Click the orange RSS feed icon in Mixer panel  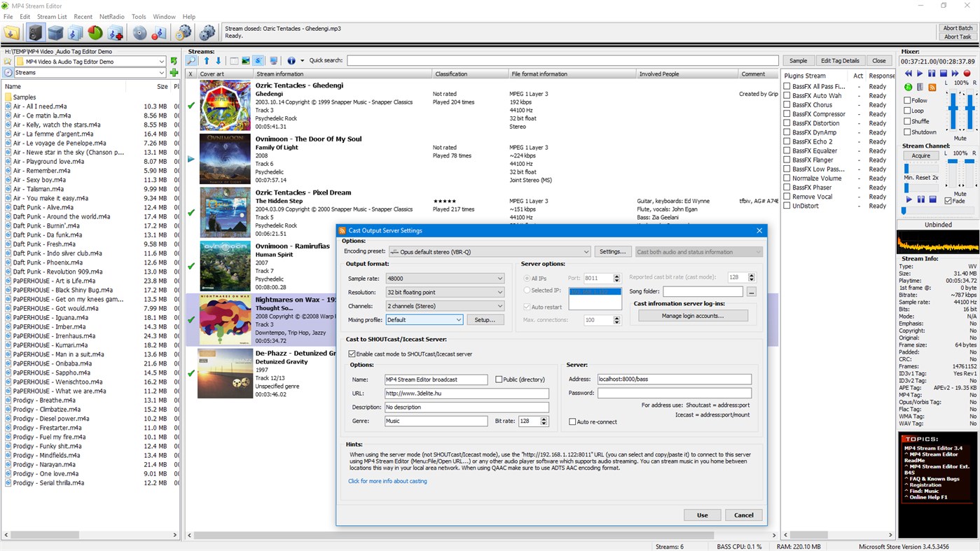coord(931,86)
